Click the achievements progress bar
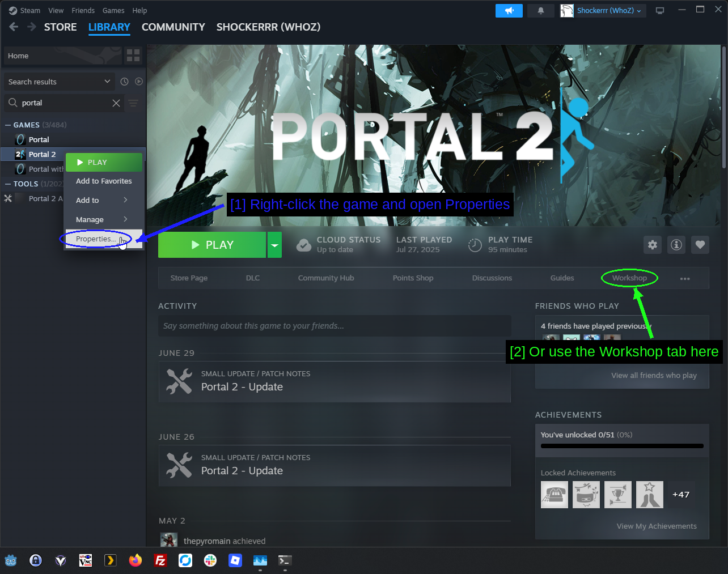This screenshot has width=728, height=574. [x=622, y=446]
